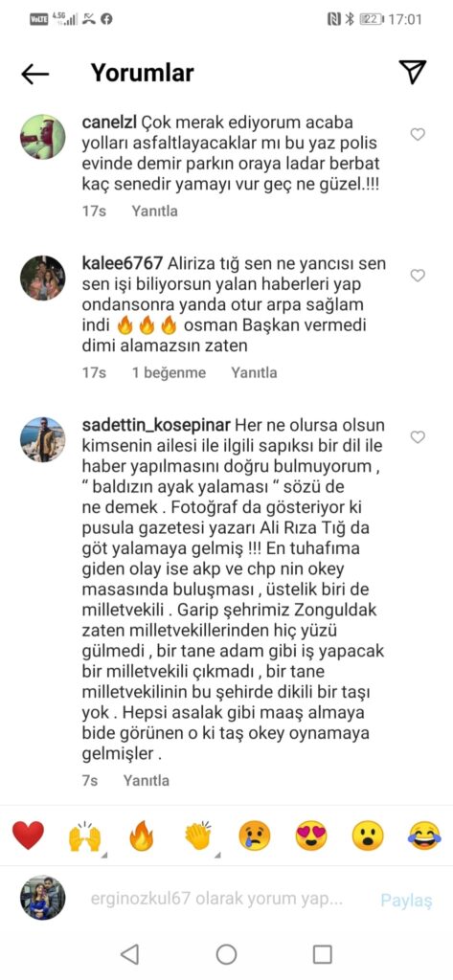Image resolution: width=453 pixels, height=980 pixels.
Task: Insert the heart-eyes emoji
Action: pos(311,835)
